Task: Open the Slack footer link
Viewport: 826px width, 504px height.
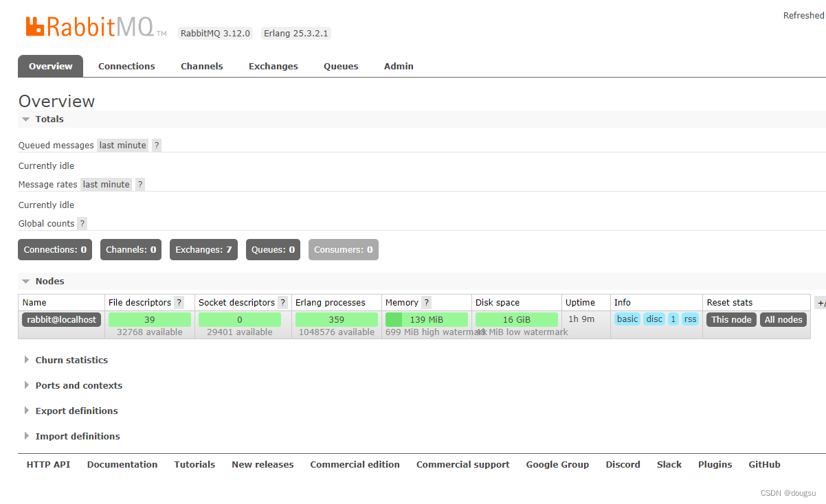Action: click(669, 465)
